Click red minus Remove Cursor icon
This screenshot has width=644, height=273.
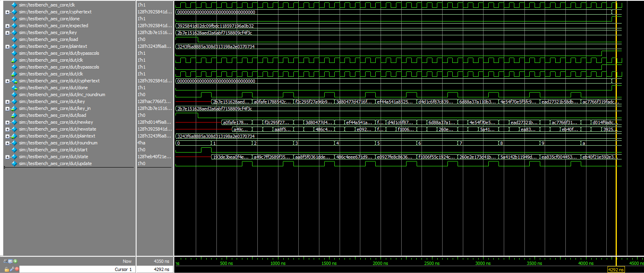coord(17,269)
